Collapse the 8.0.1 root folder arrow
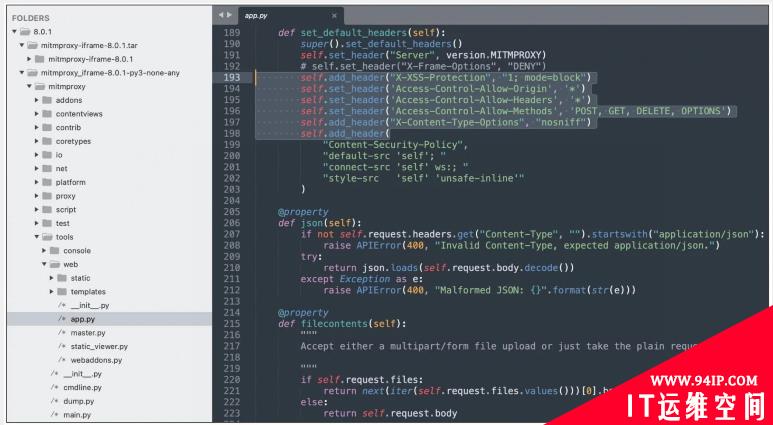Screen dimensions: 773x425 (14, 32)
